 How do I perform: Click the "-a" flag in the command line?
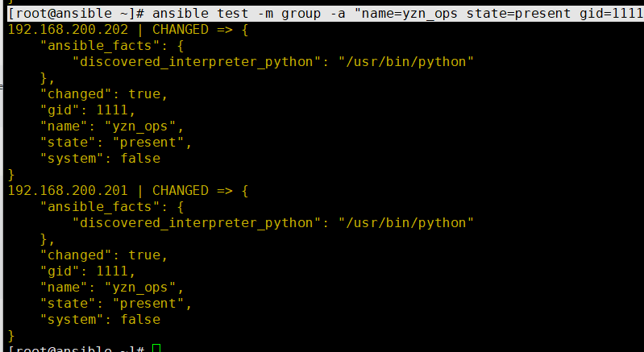tap(337, 14)
